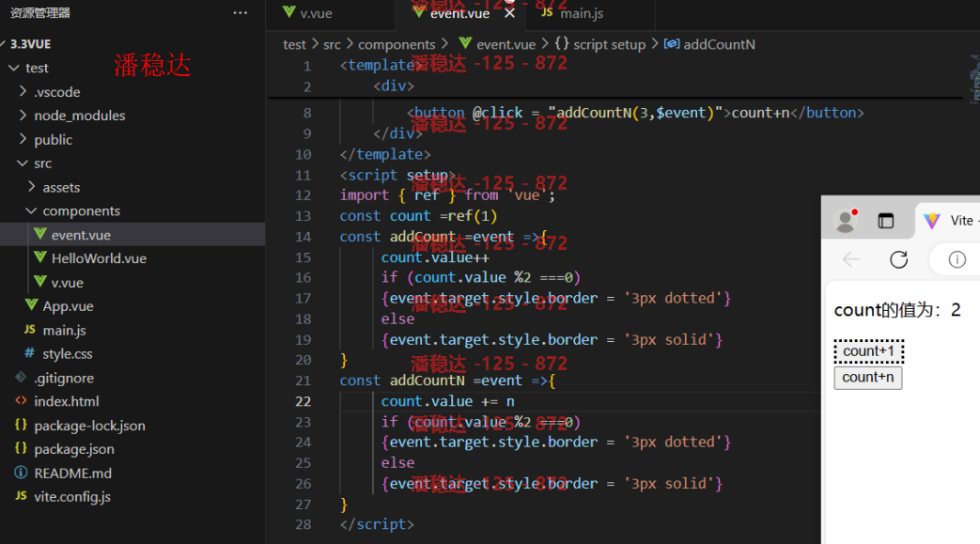Click the Vue icon beside HelloWorld.vue

point(40,257)
